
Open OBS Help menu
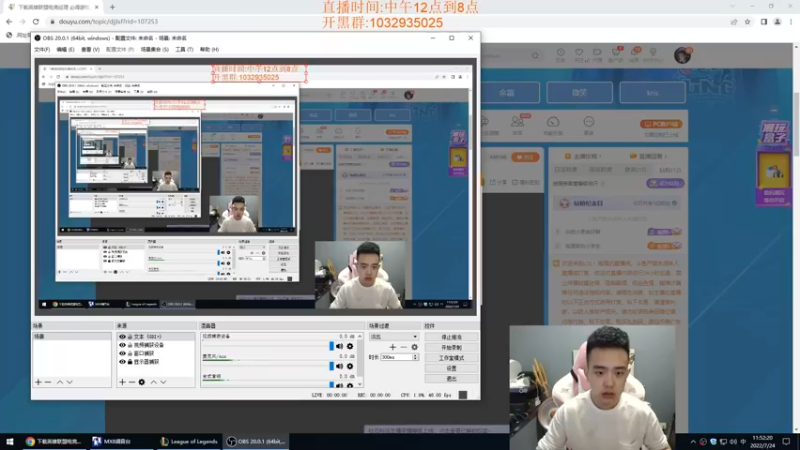209,49
